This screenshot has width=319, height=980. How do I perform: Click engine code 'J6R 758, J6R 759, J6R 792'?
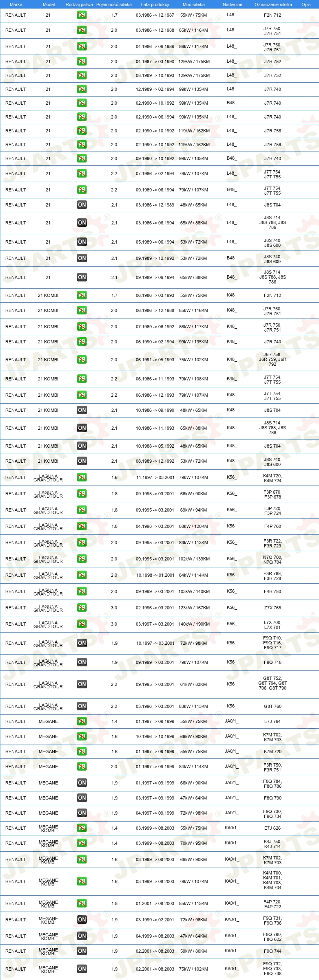click(x=272, y=359)
